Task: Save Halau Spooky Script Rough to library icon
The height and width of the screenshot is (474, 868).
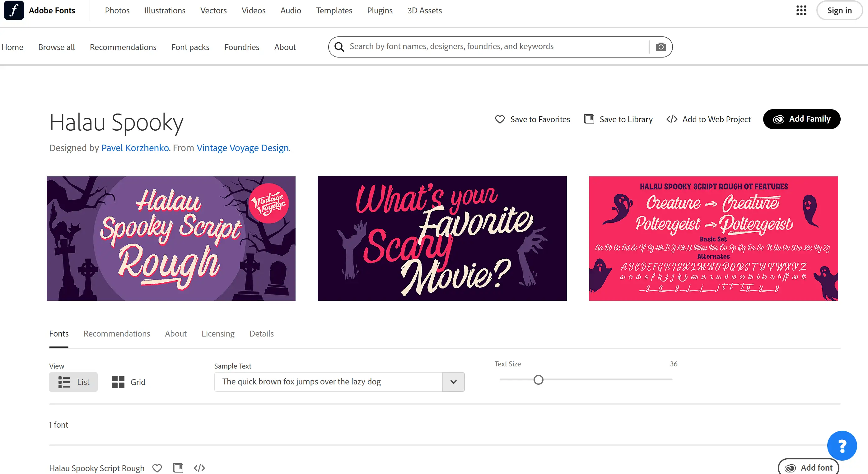Action: tap(178, 468)
